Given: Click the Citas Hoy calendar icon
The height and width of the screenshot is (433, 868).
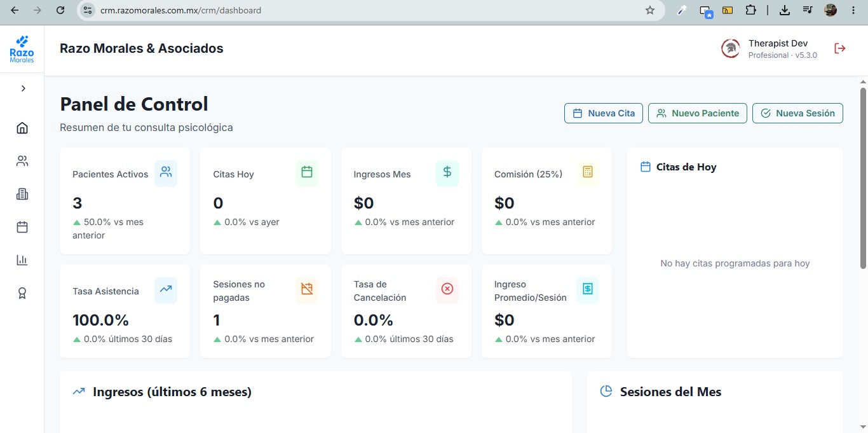Looking at the screenshot, I should coord(307,172).
